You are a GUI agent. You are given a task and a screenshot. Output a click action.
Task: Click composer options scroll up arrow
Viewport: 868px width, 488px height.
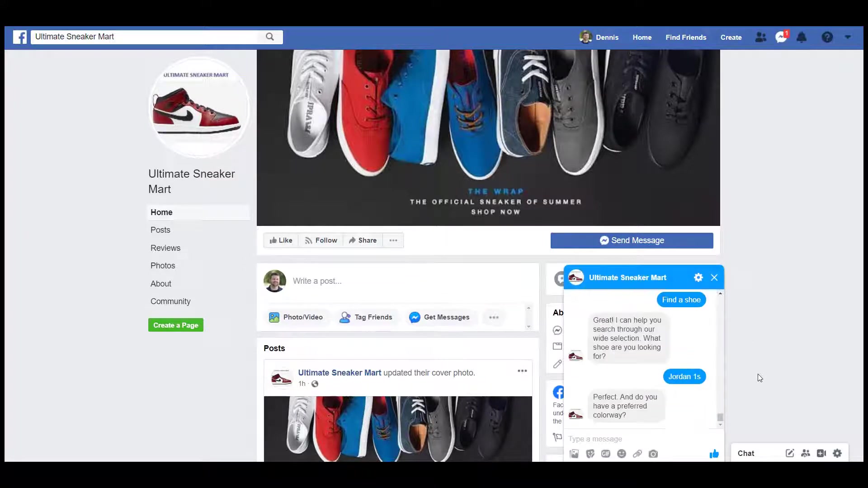528,308
